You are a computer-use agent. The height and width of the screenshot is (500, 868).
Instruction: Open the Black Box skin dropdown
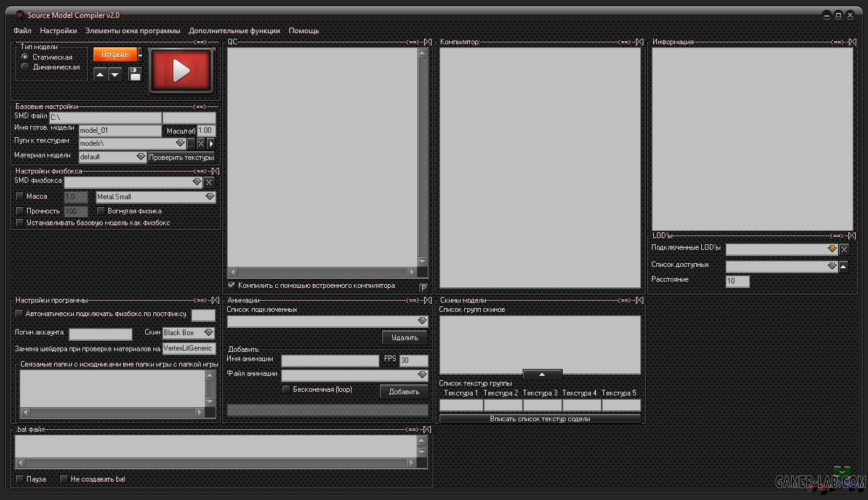coord(188,333)
